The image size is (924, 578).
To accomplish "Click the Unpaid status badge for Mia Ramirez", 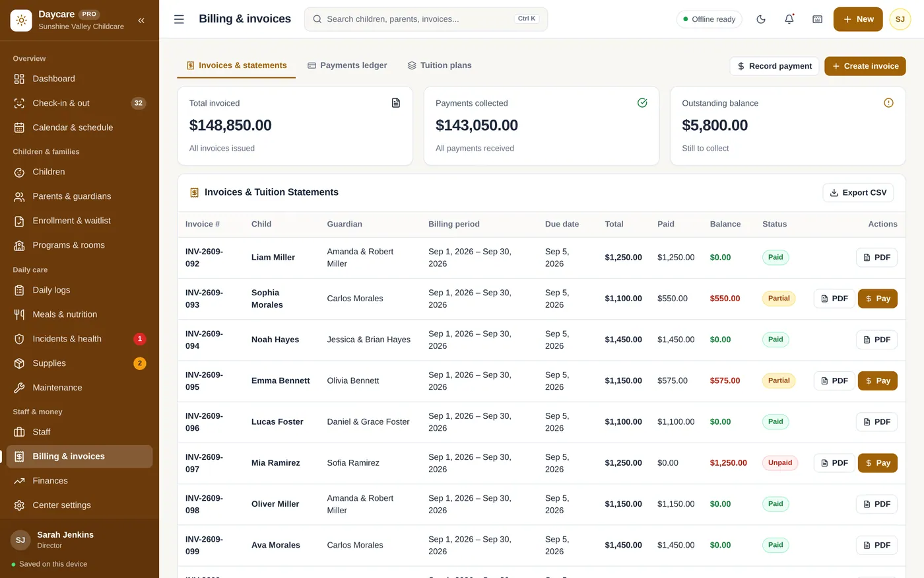I will click(x=779, y=463).
